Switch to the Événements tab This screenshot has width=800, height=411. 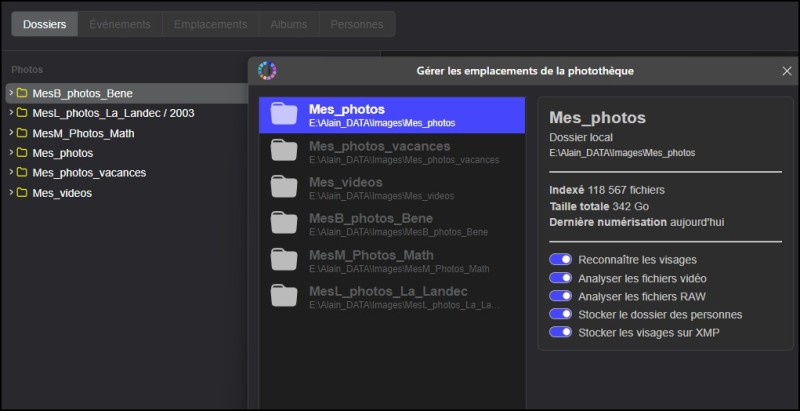(x=120, y=24)
